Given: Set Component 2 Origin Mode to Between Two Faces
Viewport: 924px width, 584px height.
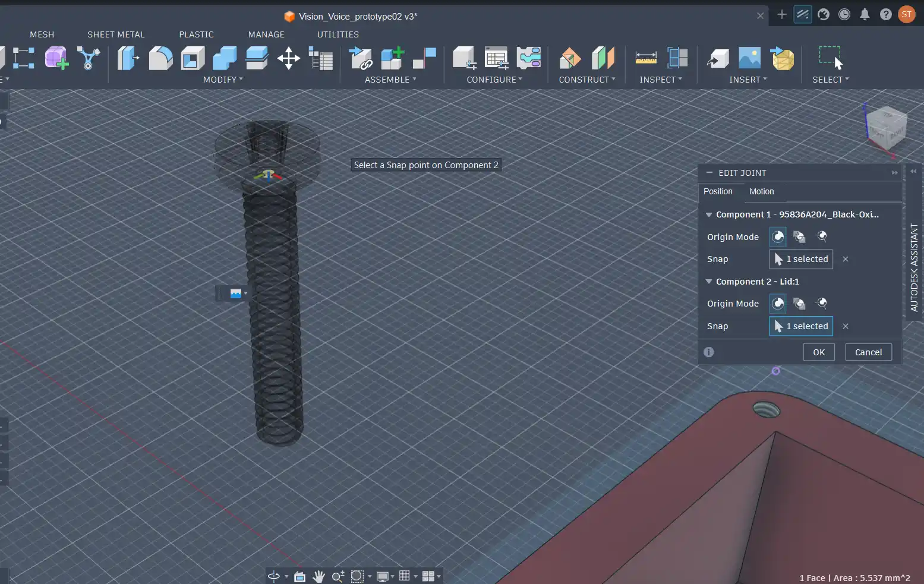Looking at the screenshot, I should coord(800,304).
